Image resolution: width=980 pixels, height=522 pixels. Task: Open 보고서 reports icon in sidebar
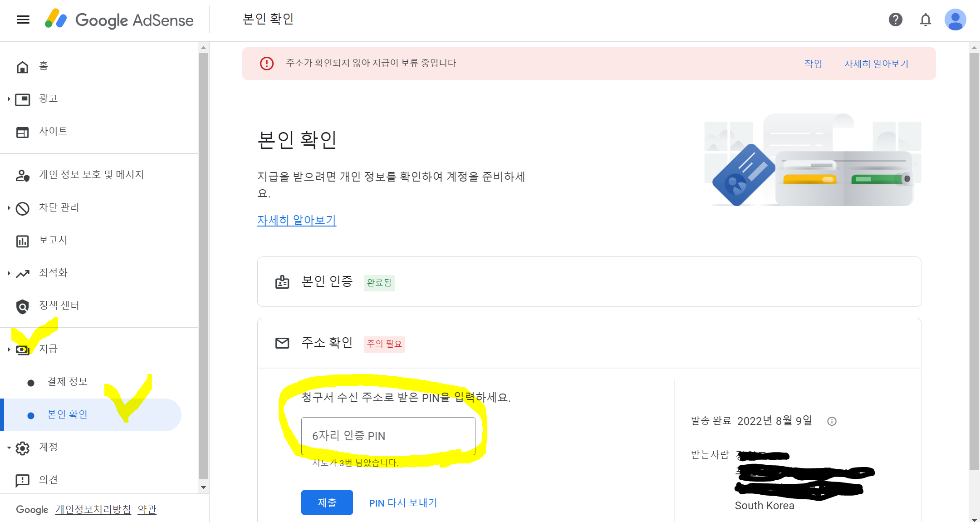[x=22, y=241]
